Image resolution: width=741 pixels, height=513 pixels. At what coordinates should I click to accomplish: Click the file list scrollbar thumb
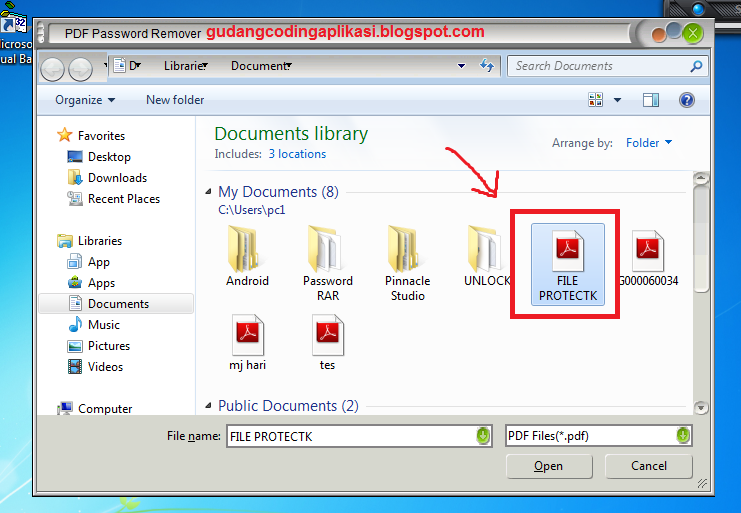(x=701, y=239)
